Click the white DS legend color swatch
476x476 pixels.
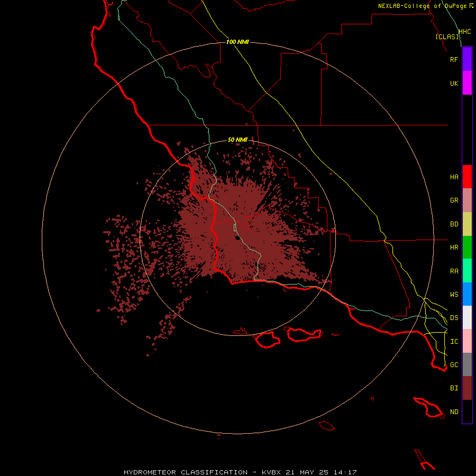[x=467, y=317]
